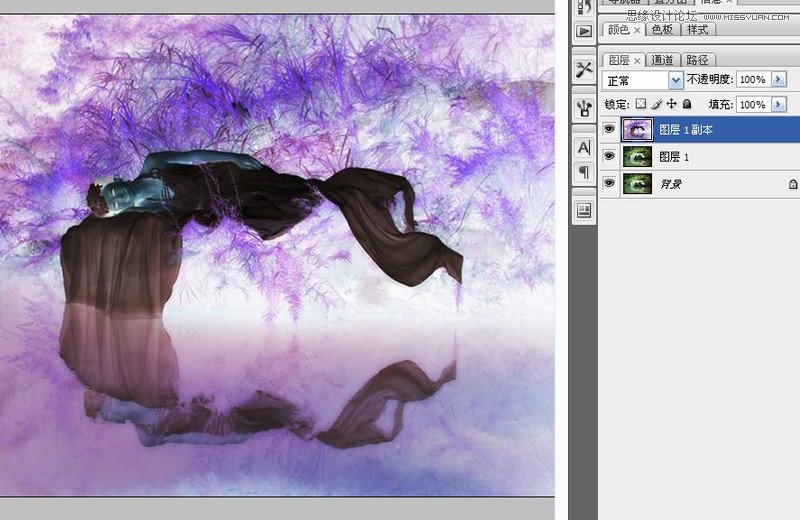
Task: Open the Actions panel play icon
Action: (584, 31)
